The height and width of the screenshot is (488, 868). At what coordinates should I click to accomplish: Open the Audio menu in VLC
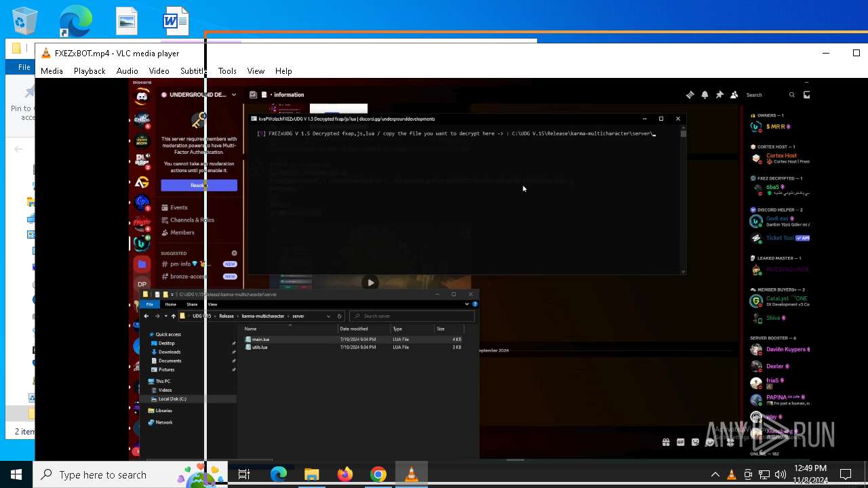click(127, 70)
